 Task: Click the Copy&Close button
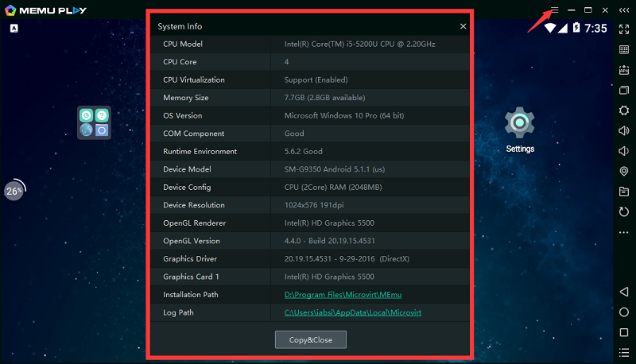point(311,339)
